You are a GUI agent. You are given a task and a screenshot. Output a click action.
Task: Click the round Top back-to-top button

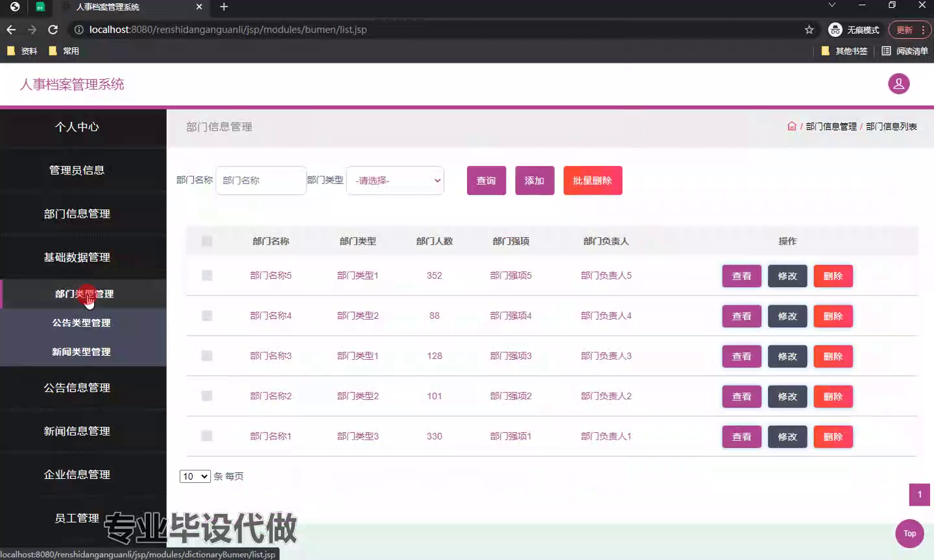coord(909,533)
